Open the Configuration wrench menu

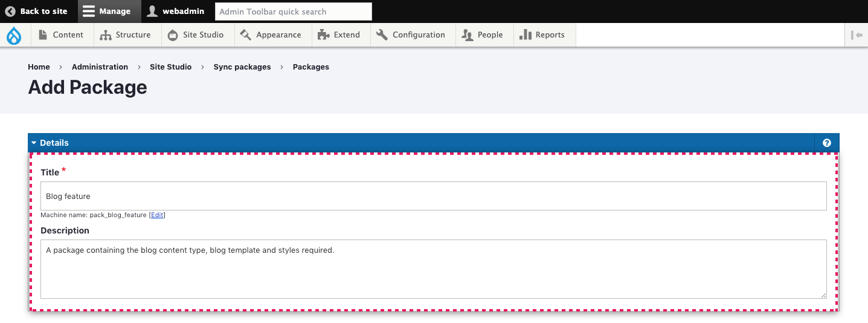(x=411, y=35)
